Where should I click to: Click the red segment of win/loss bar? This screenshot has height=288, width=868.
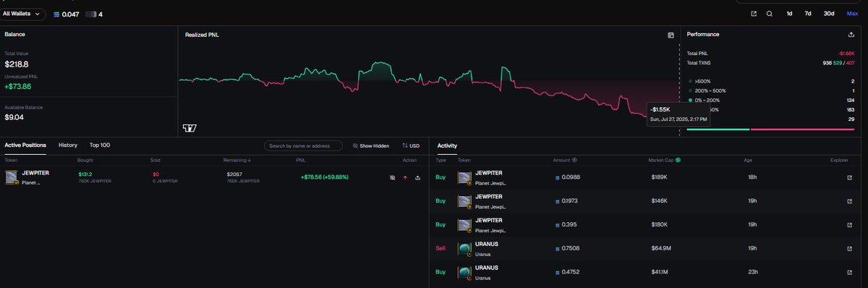coord(803,130)
